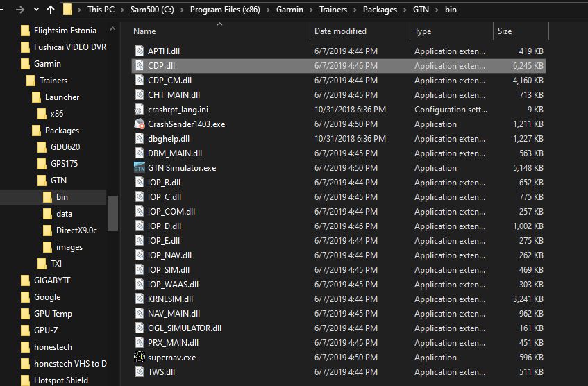
Task: Click the KRNLSIM.dll file icon
Action: (x=139, y=299)
